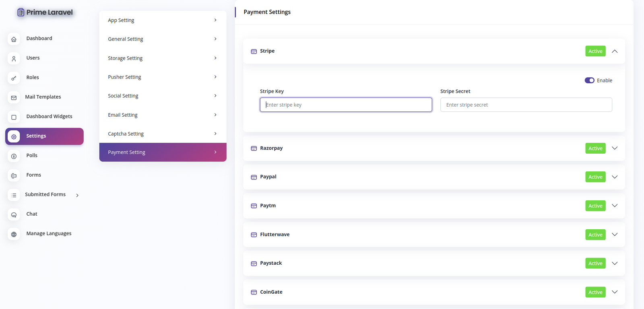Click the Chat bubble icon
The height and width of the screenshot is (309, 644).
pyautogui.click(x=14, y=215)
